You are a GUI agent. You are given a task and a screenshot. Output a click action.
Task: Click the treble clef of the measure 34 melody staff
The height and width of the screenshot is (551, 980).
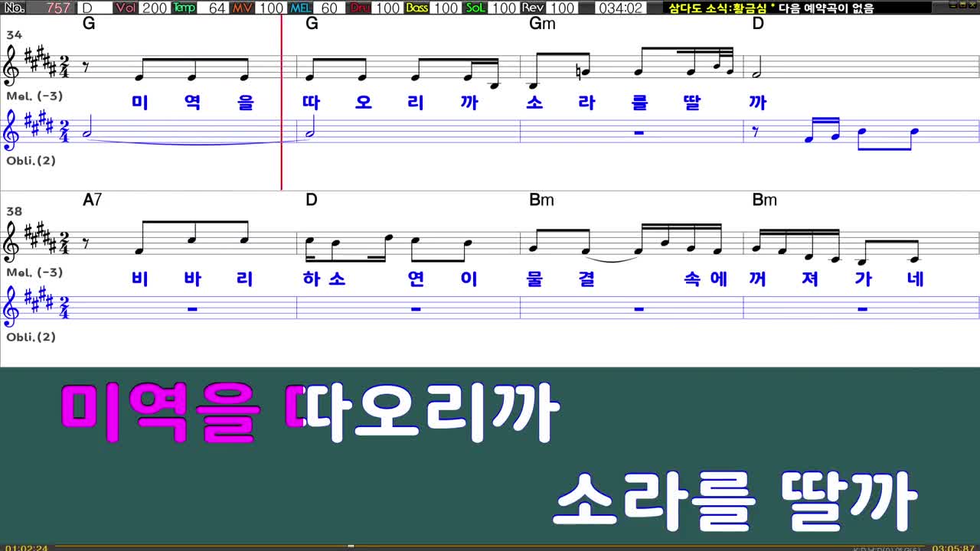pos(11,66)
